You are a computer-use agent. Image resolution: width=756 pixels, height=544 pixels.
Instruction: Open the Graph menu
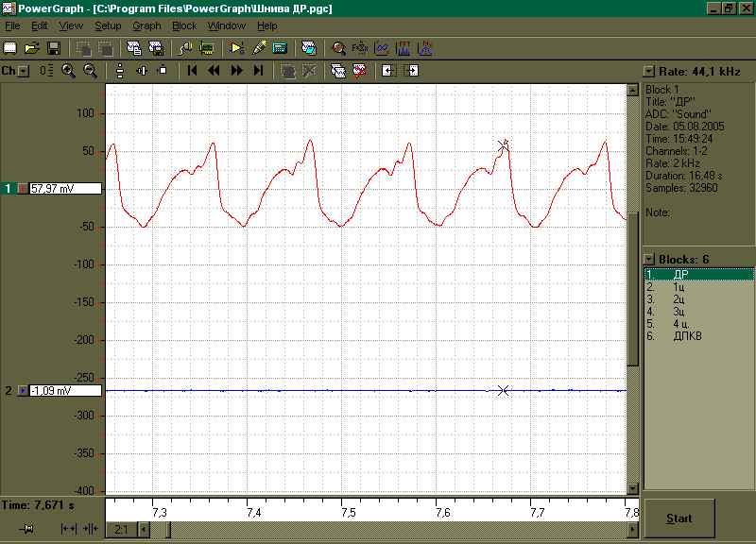coord(146,26)
